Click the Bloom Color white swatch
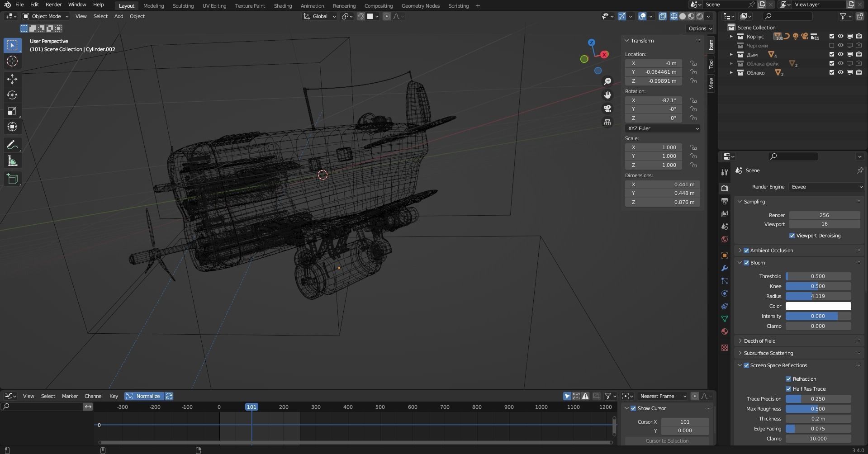The height and width of the screenshot is (454, 868). (x=818, y=306)
